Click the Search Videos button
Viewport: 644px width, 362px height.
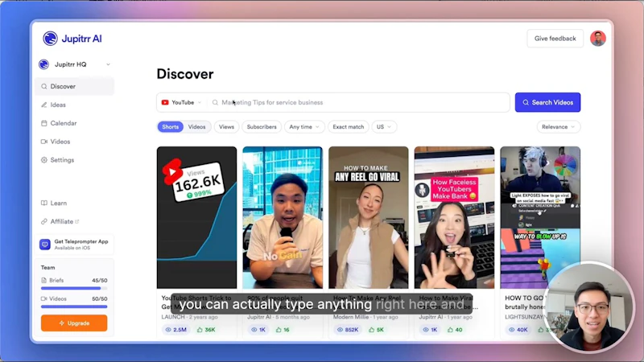point(547,102)
